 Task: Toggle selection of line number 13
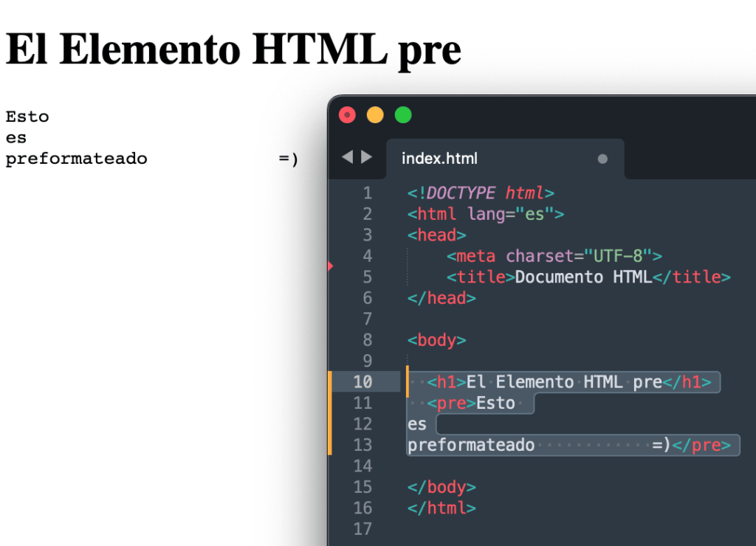(x=362, y=445)
